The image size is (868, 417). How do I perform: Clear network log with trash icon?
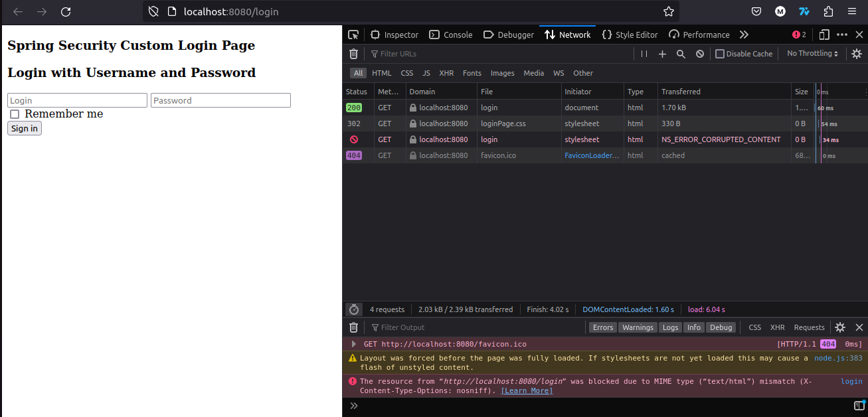click(353, 54)
